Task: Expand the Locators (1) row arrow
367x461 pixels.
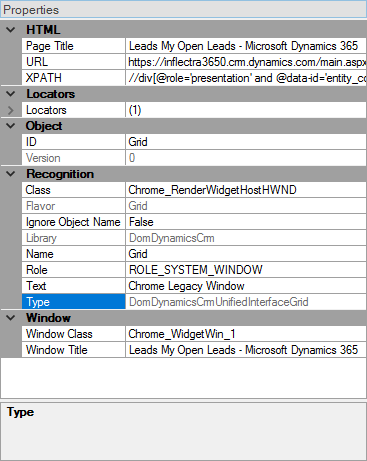Action: pyautogui.click(x=11, y=110)
